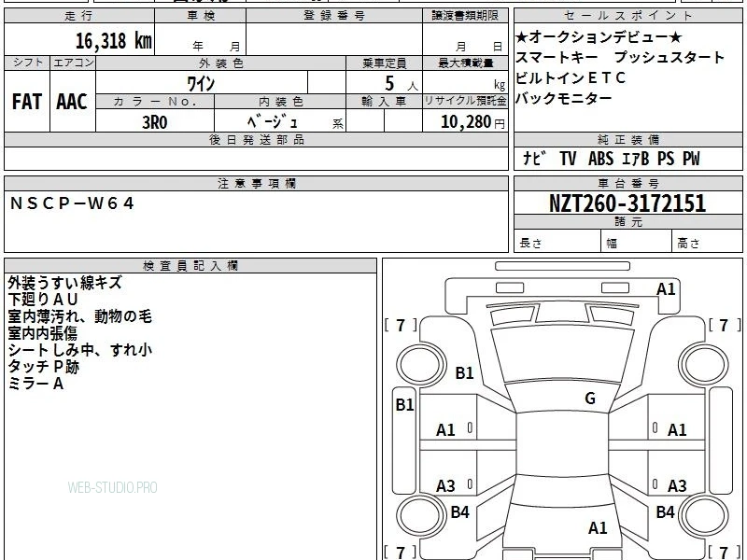Select the 長さ dimension cell
Screen dimensions: 747x560
(x=557, y=242)
